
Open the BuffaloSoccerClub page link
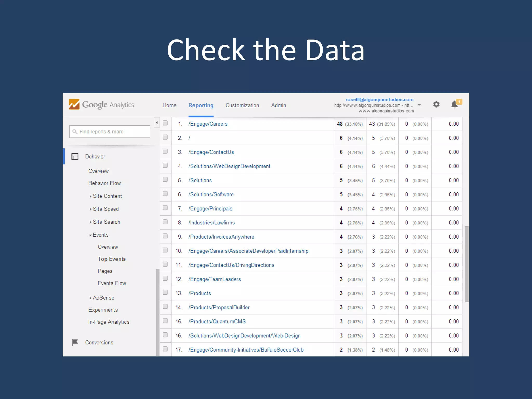[x=246, y=350]
